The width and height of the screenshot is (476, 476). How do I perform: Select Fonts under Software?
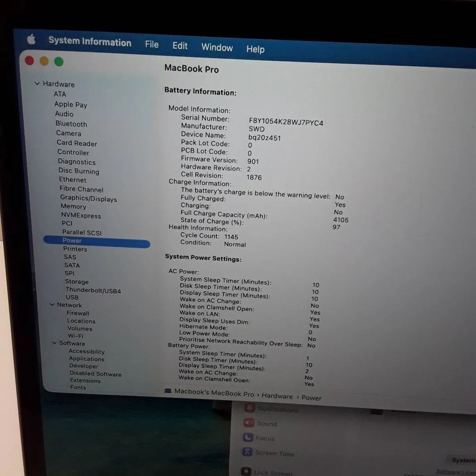click(78, 387)
